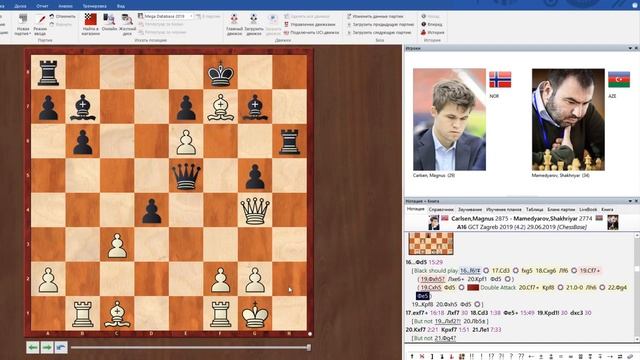Click move 17.exf7+ in notation
This screenshot has height=360, width=640.
(x=416, y=313)
